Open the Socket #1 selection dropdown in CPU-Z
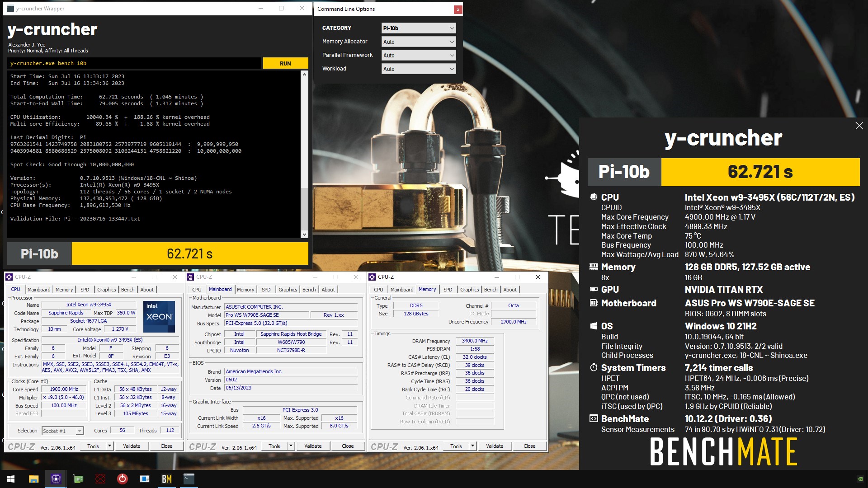 [62, 431]
